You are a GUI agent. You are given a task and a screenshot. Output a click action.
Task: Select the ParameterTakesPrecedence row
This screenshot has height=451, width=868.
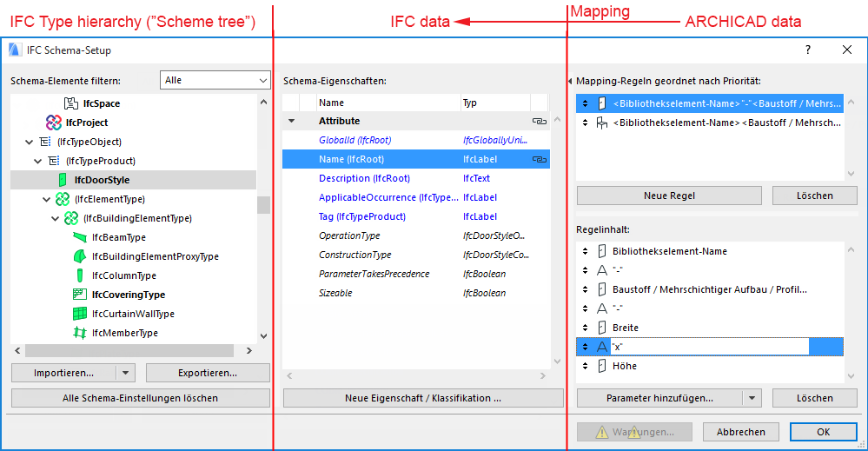[415, 274]
